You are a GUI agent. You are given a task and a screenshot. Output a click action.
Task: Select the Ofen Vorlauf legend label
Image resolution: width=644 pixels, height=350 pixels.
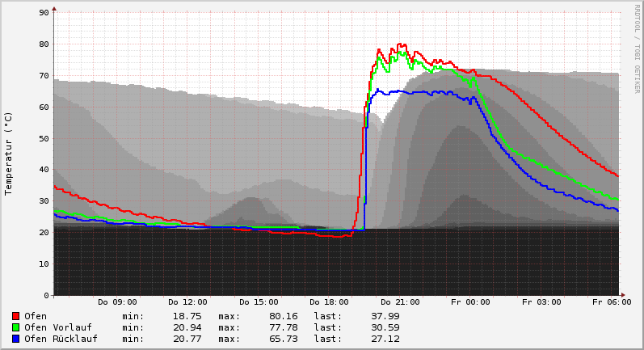(57, 327)
